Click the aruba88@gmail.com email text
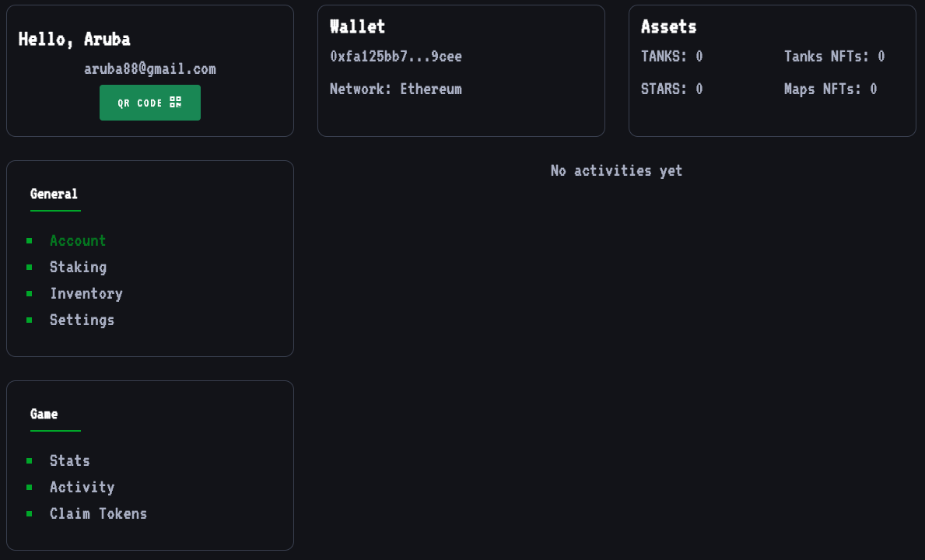The width and height of the screenshot is (925, 560). [x=150, y=69]
